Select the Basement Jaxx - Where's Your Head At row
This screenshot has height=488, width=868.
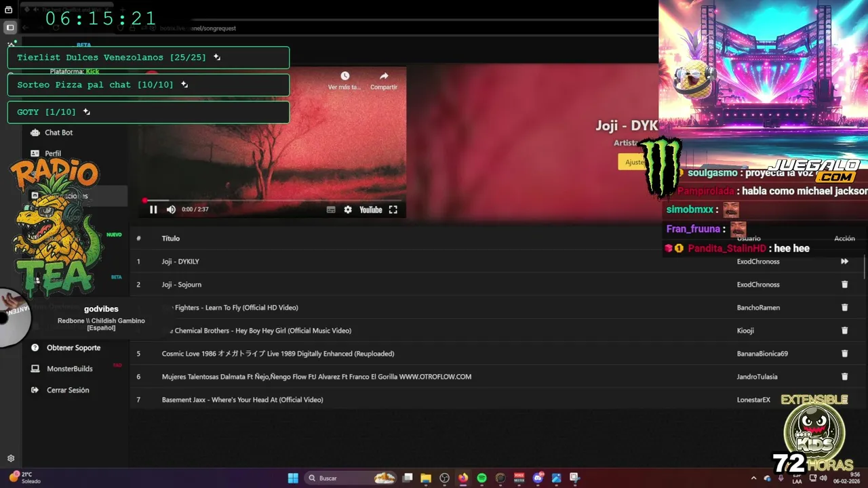[498, 400]
